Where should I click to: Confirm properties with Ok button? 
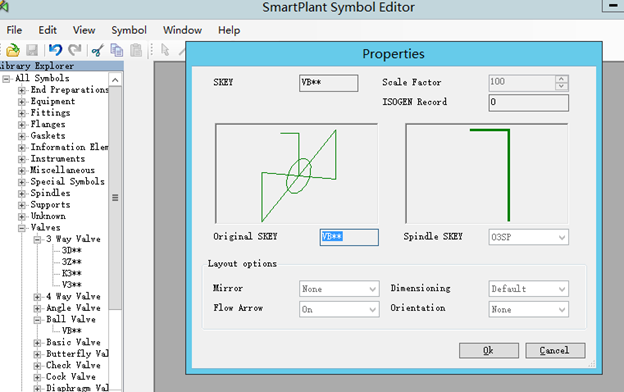[489, 351]
